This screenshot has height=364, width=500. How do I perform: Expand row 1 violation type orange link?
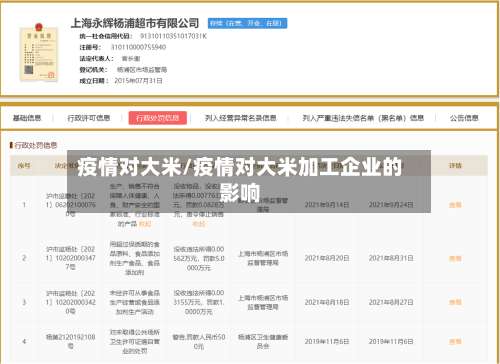click(x=145, y=224)
